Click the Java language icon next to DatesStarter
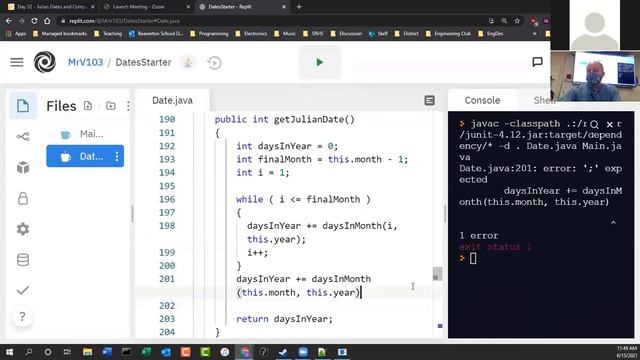 188,62
